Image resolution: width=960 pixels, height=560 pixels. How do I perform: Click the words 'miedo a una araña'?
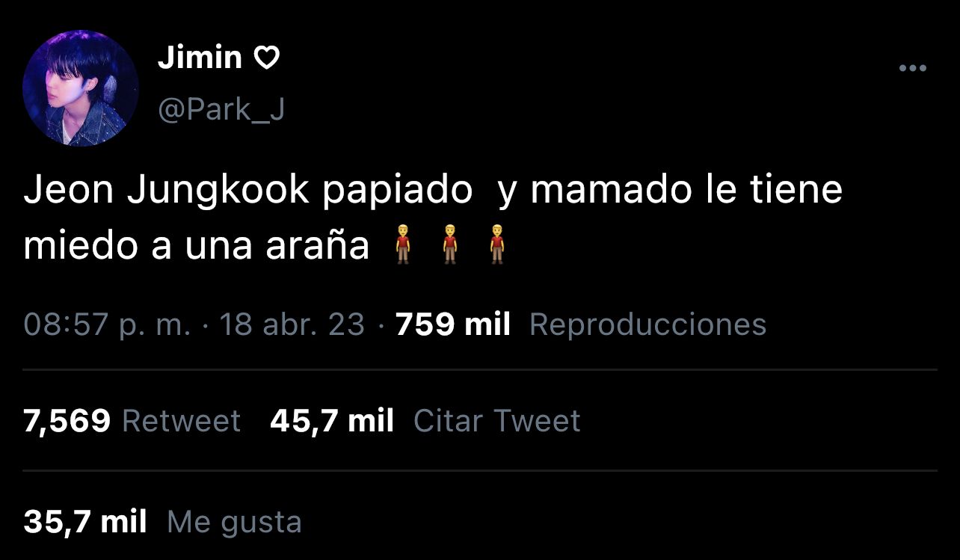pos(197,245)
